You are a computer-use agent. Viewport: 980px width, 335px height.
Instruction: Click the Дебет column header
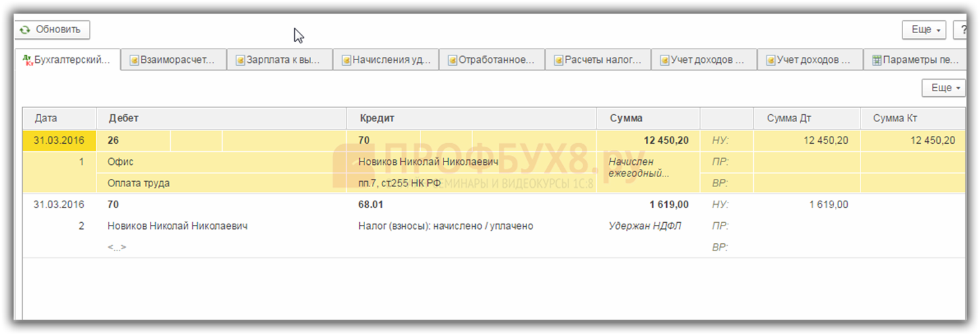pos(124,118)
